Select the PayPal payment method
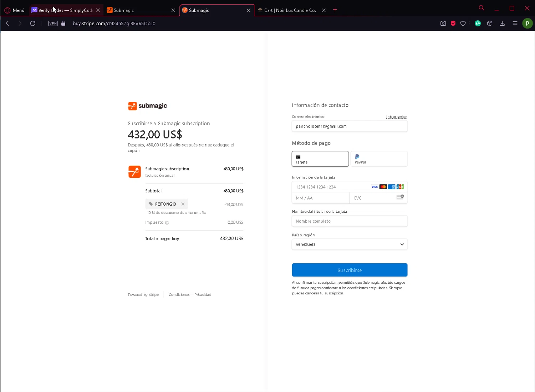Image resolution: width=535 pixels, height=392 pixels. (x=379, y=159)
